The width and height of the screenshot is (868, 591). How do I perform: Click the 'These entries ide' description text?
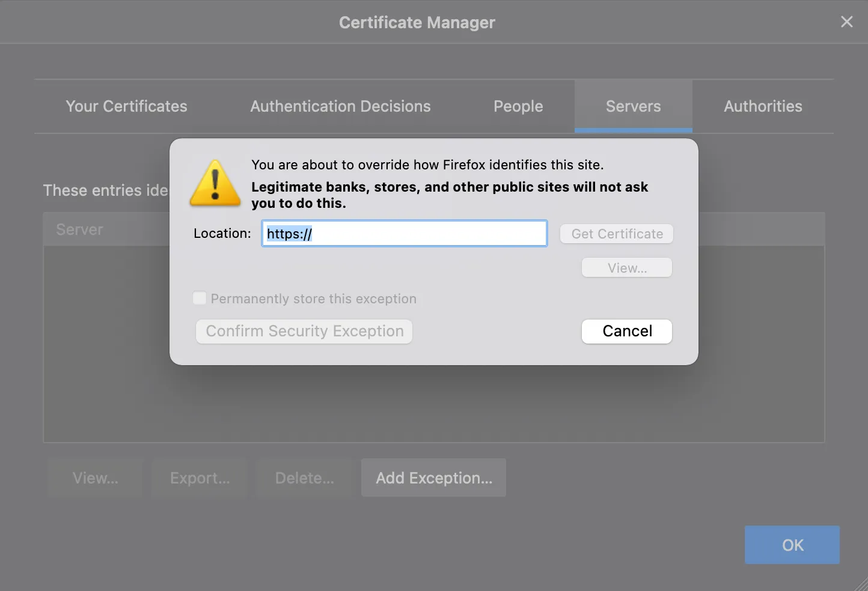106,190
